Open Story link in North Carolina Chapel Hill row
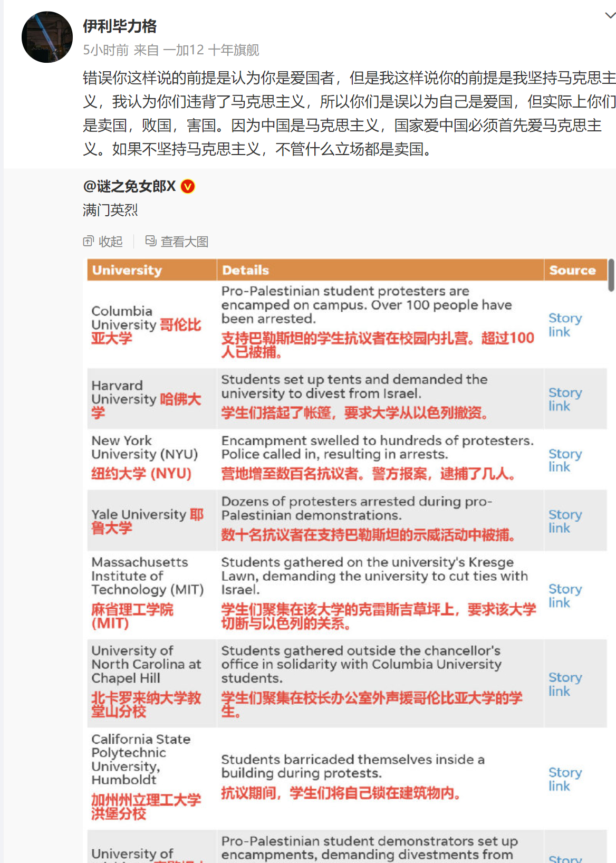The height and width of the screenshot is (863, 616). [565, 684]
